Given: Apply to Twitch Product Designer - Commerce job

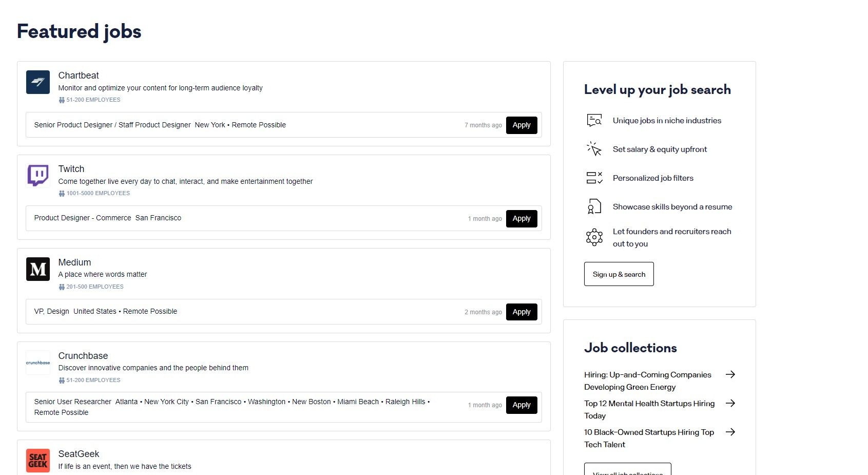Looking at the screenshot, I should pos(522,219).
